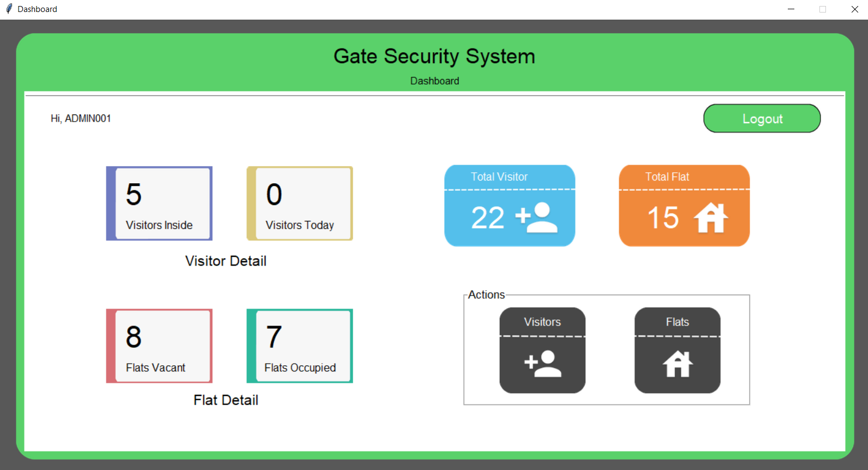Viewport: 868px width, 470px height.
Task: Click the number 22 in the visitor card
Action: coord(487,218)
